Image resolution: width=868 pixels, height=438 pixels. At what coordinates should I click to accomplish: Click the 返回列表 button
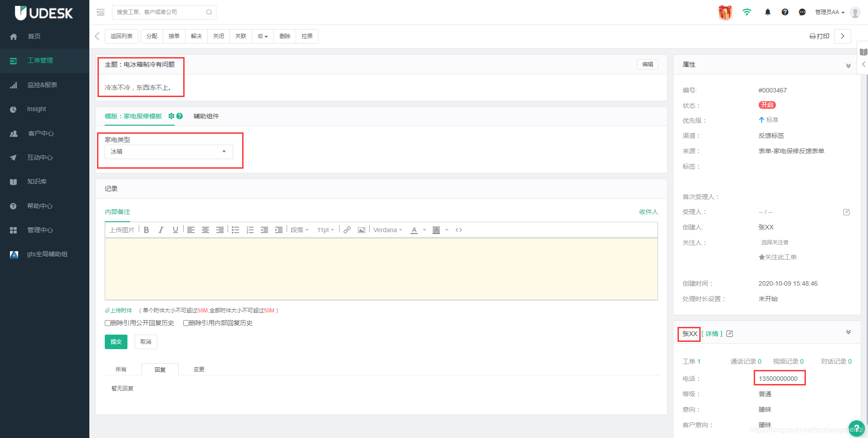[122, 36]
